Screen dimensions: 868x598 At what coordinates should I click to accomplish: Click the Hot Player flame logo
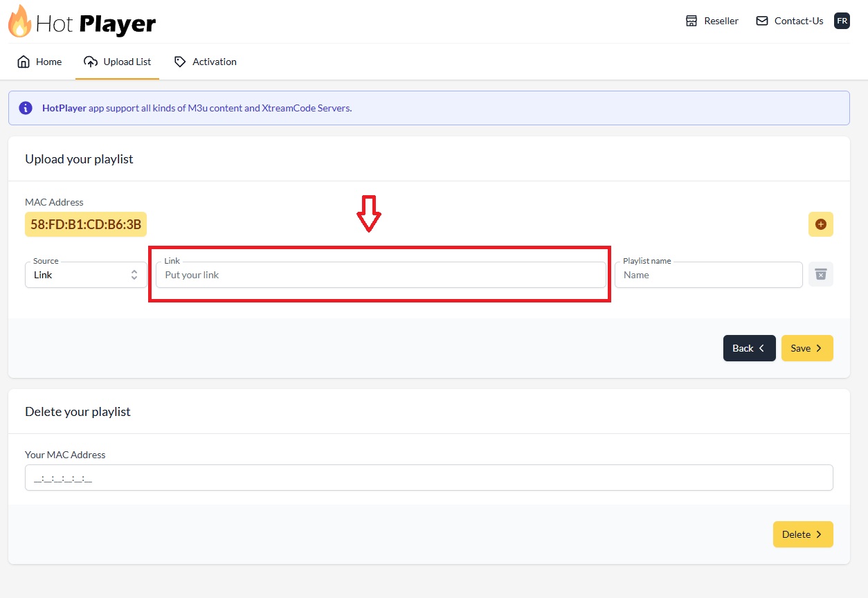19,21
